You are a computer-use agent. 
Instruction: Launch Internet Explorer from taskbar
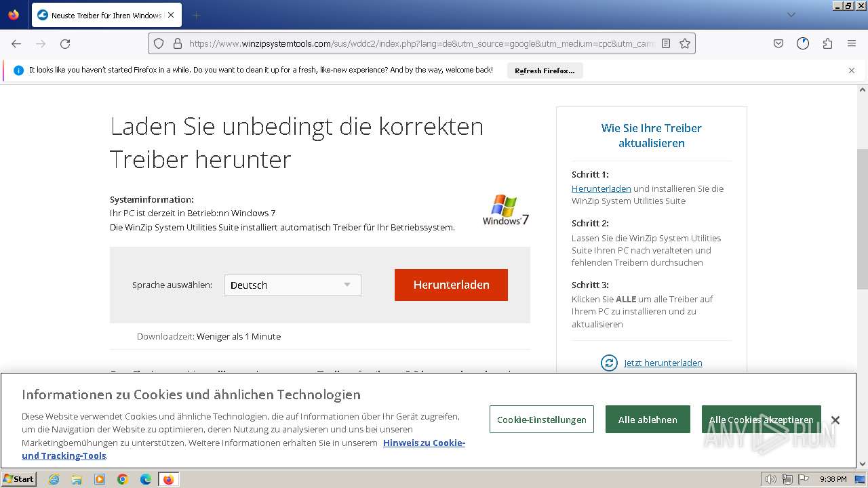pyautogui.click(x=54, y=479)
